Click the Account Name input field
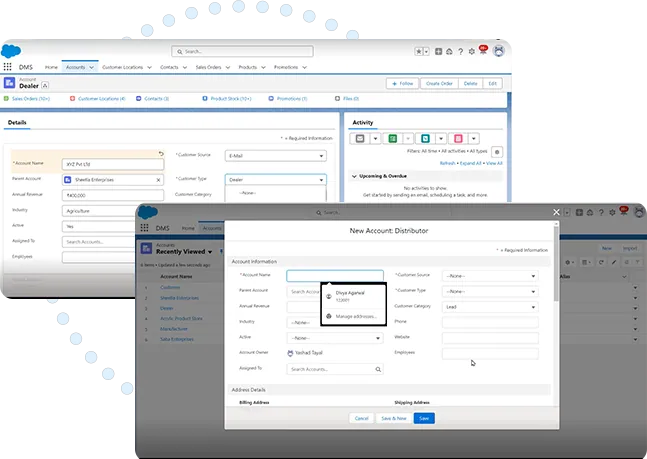The height and width of the screenshot is (459, 647). pyautogui.click(x=335, y=276)
